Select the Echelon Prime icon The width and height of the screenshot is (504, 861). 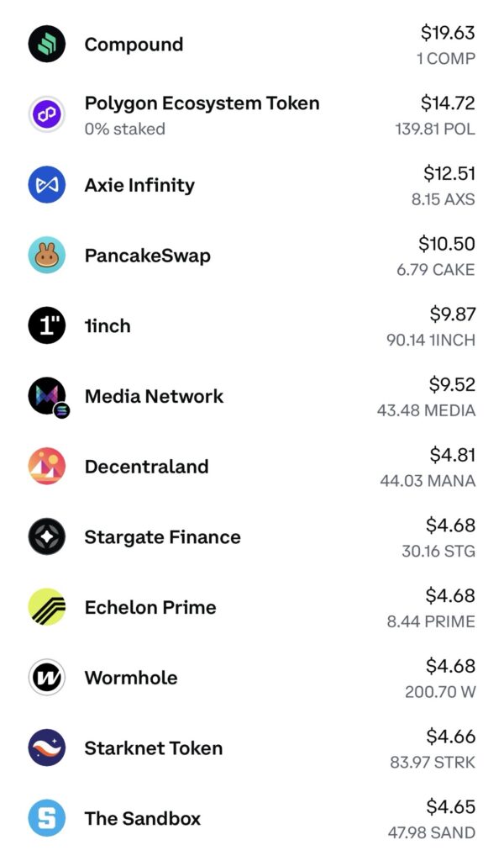[x=47, y=607]
